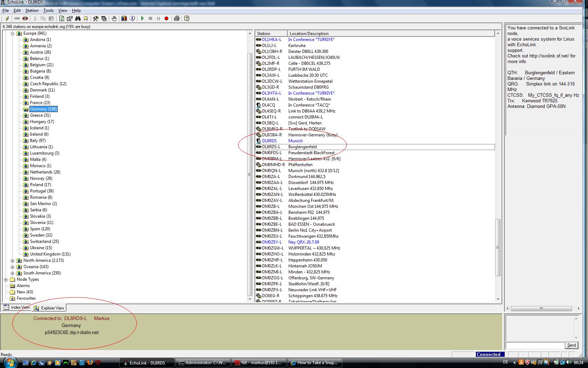This screenshot has width=588, height=368.
Task: Expand the Oceania tree node
Action: [x=12, y=267]
